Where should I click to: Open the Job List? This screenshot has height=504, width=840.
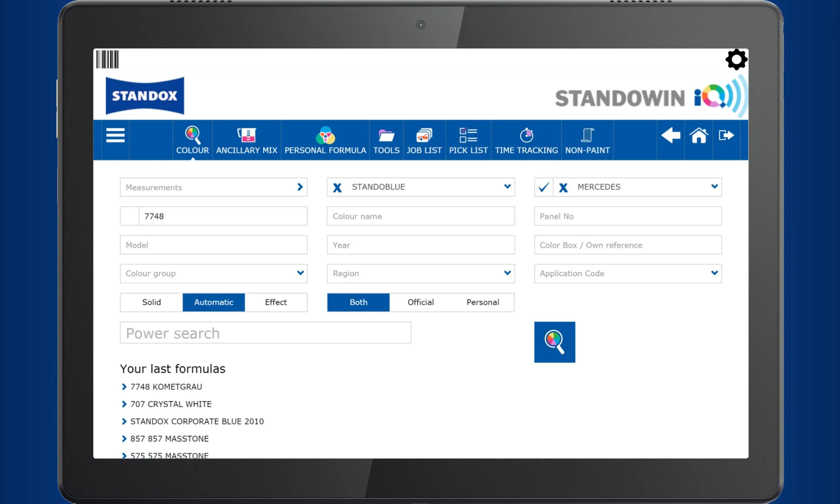pyautogui.click(x=424, y=140)
